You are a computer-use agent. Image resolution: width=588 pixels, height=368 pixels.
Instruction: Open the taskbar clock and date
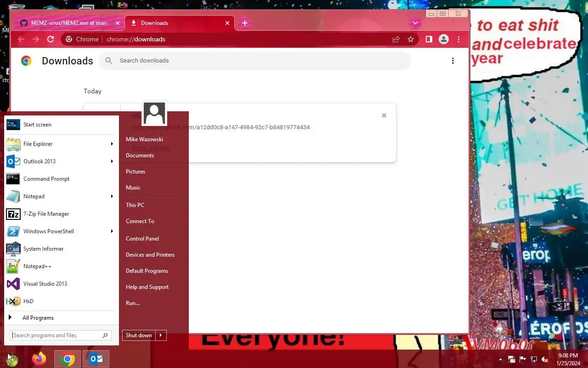tap(568, 359)
